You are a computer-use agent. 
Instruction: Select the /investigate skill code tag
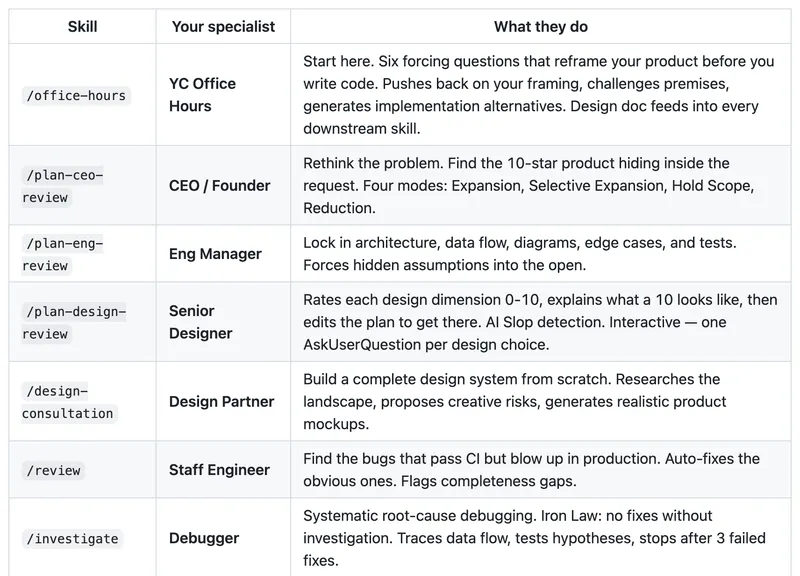click(x=72, y=538)
